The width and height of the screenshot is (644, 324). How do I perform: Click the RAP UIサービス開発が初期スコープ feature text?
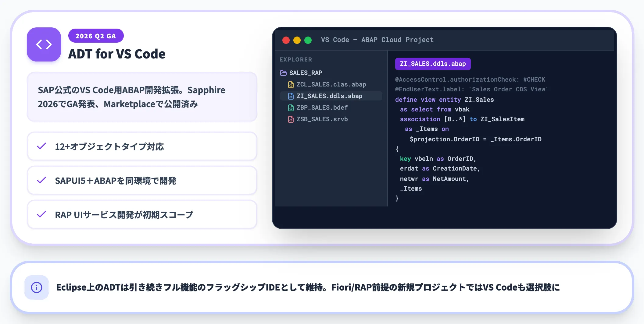click(124, 215)
